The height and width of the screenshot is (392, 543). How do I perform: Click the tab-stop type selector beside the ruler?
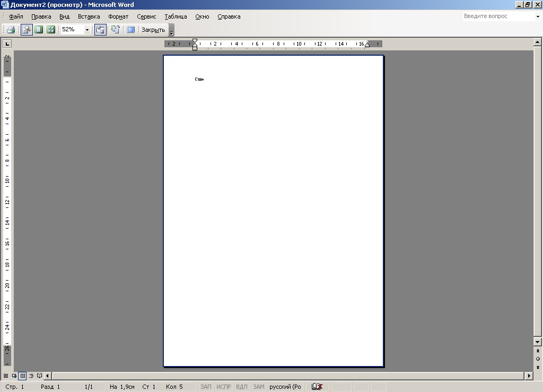7,43
